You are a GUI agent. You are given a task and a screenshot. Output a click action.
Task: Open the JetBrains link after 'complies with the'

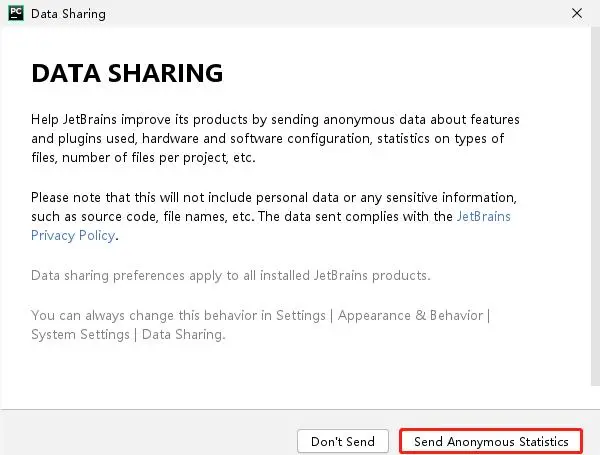pyautogui.click(x=484, y=217)
